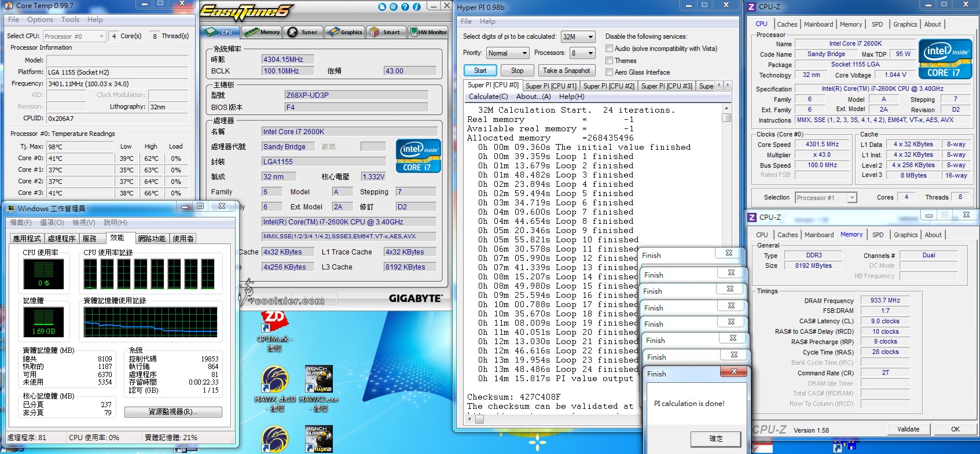The image size is (980, 454).
Task: Click the EasyTune6 info icon
Action: (x=417, y=7)
